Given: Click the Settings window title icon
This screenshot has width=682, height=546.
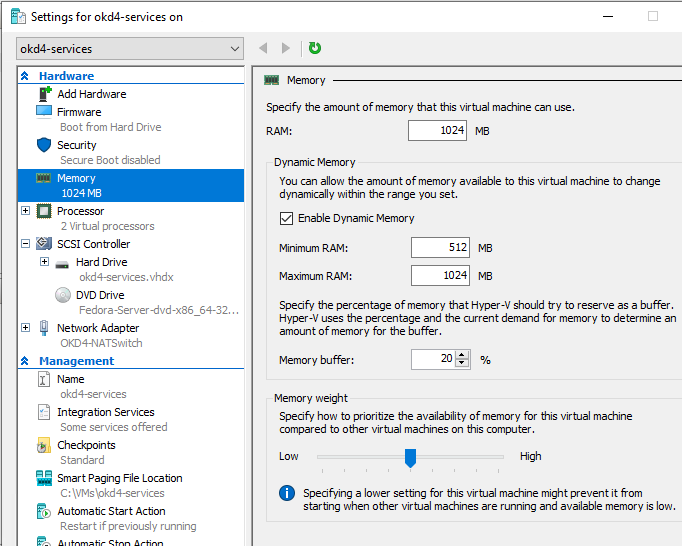Looking at the screenshot, I should point(18,17).
